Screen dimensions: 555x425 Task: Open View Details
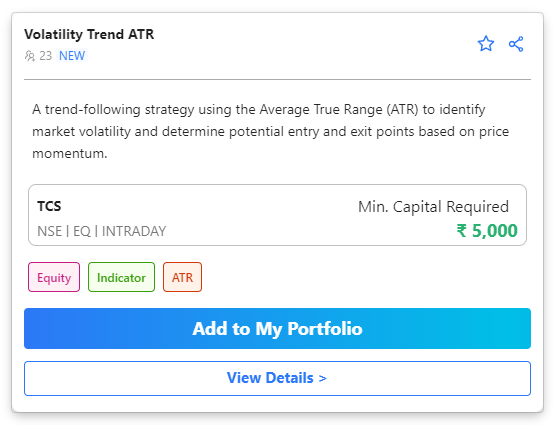click(x=278, y=378)
